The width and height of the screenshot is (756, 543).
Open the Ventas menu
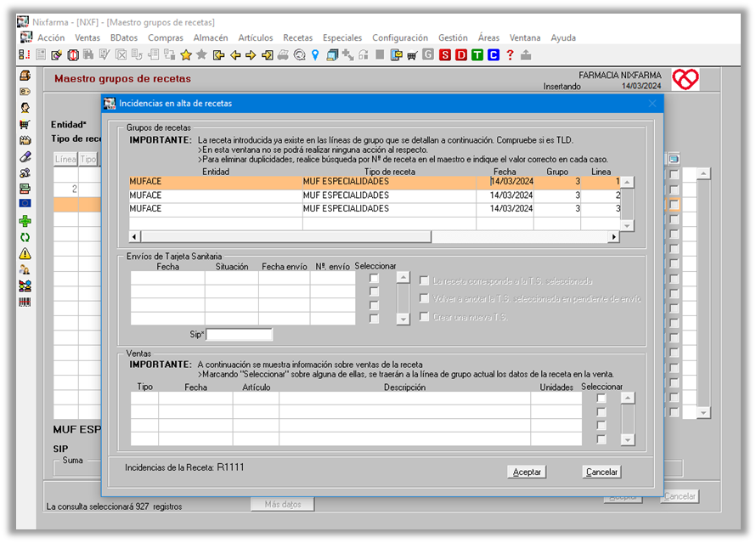coord(87,37)
